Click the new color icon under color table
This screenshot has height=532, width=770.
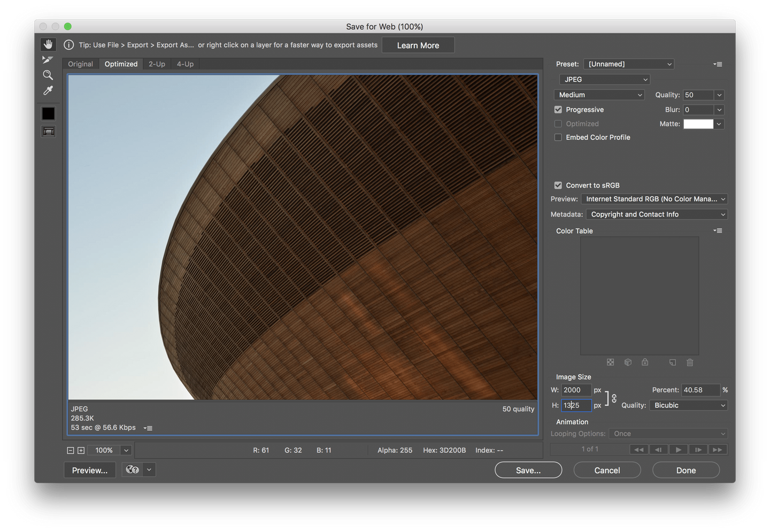(x=673, y=363)
